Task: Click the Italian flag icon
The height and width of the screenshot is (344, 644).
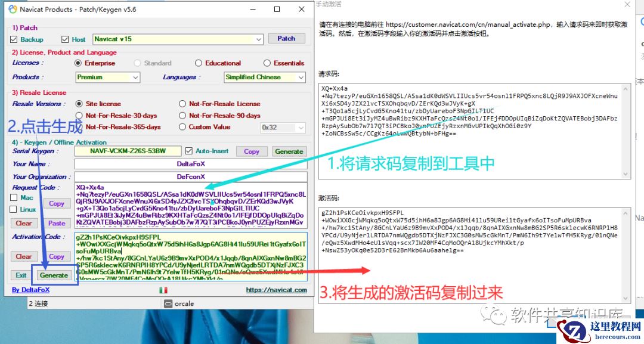Action: pyautogui.click(x=163, y=290)
